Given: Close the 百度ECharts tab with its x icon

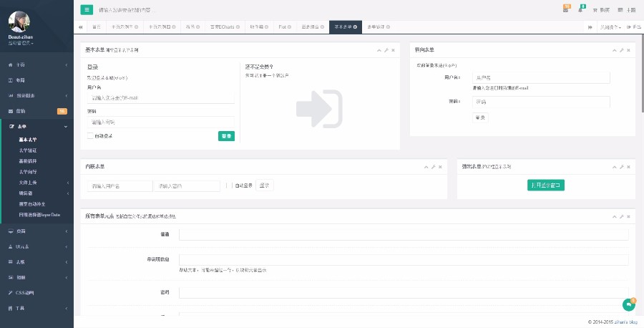Looking at the screenshot, I should click(x=238, y=27).
